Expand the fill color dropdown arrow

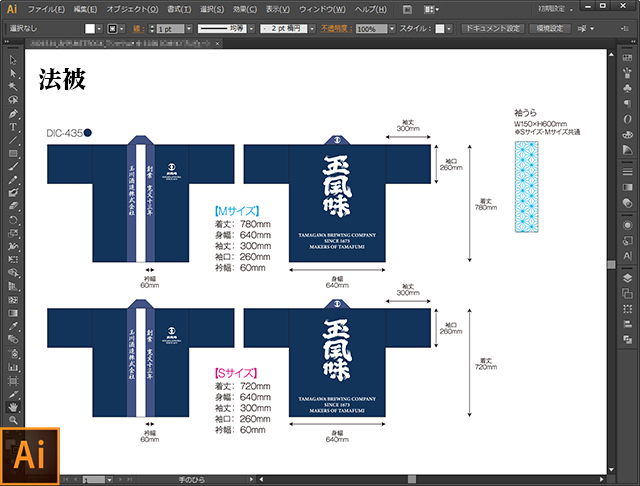coord(99,29)
